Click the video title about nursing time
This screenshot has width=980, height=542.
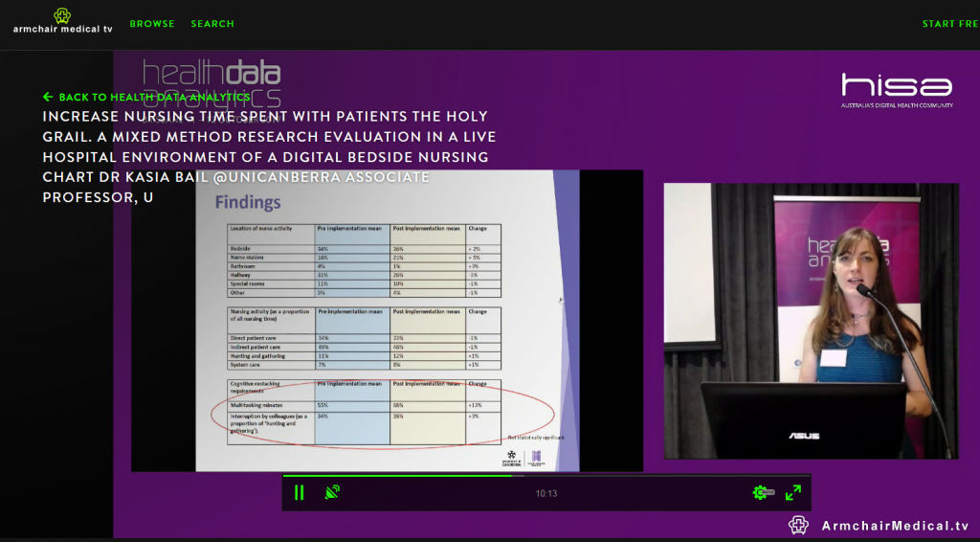coord(268,156)
